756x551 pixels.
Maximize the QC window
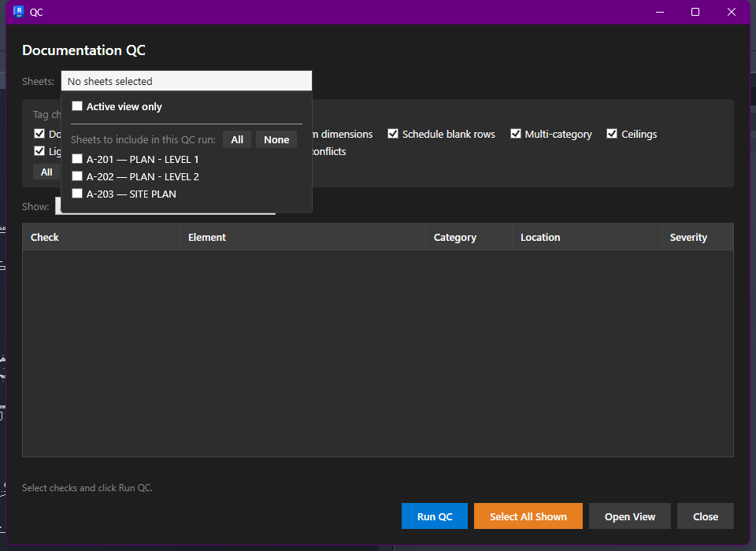pyautogui.click(x=695, y=12)
